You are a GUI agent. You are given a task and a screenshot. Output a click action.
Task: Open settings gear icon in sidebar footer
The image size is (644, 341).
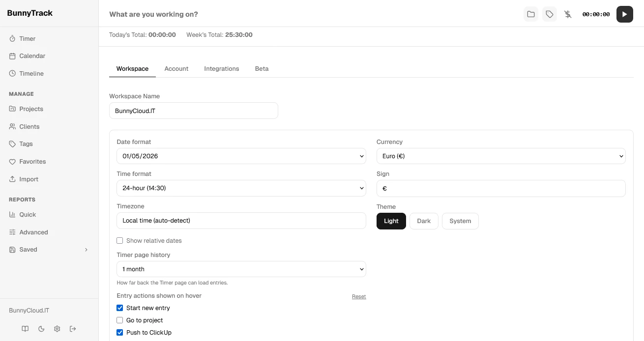[x=57, y=329]
